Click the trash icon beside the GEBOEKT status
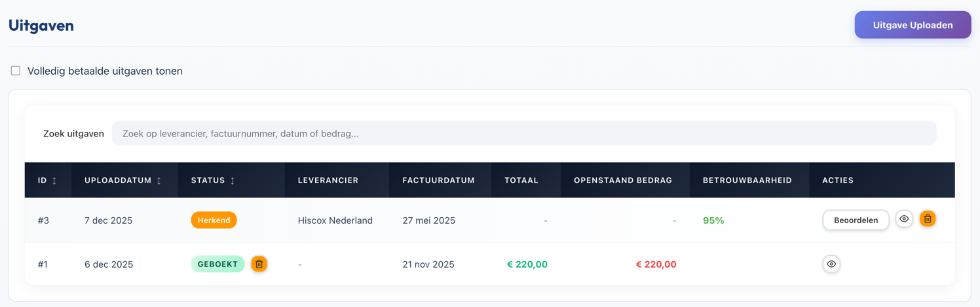Image resolution: width=980 pixels, height=307 pixels. coord(259,264)
